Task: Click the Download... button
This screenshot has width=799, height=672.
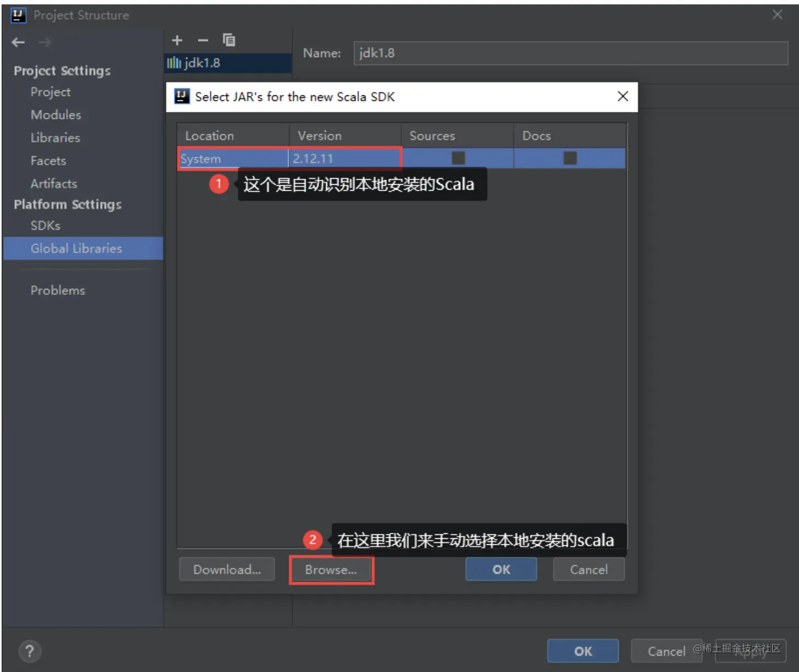Action: pyautogui.click(x=227, y=570)
